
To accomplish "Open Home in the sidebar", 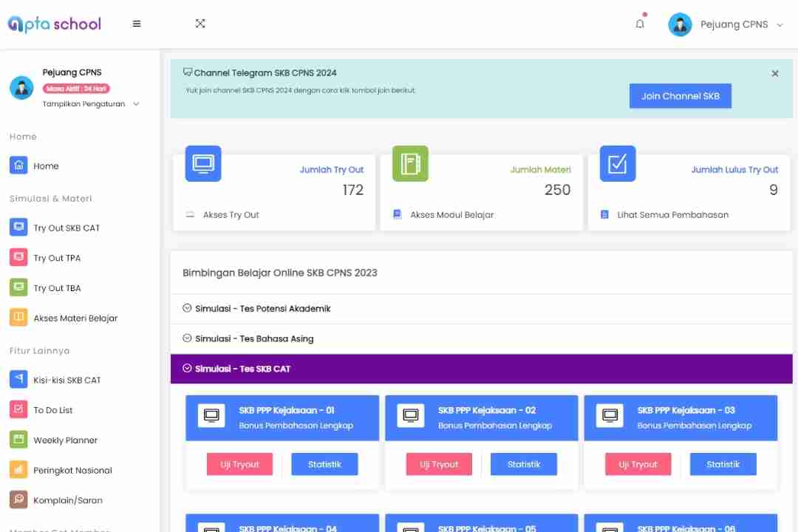I will point(46,166).
